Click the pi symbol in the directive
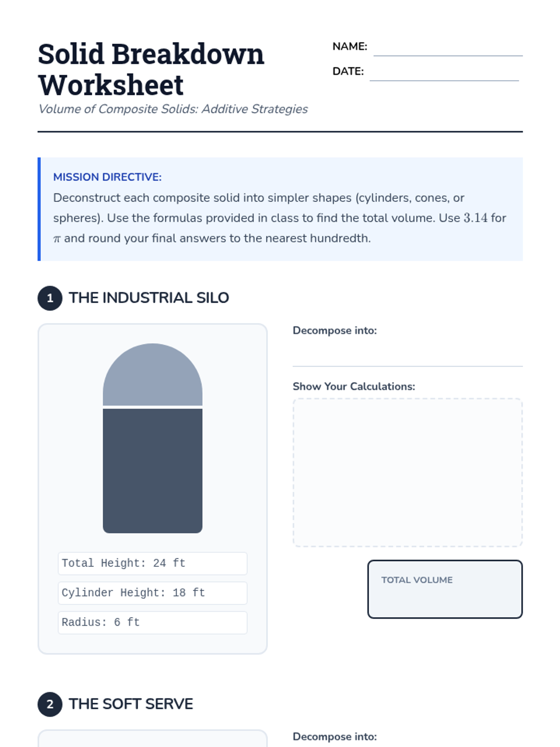Viewport: 560px width, 747px height. pos(57,239)
